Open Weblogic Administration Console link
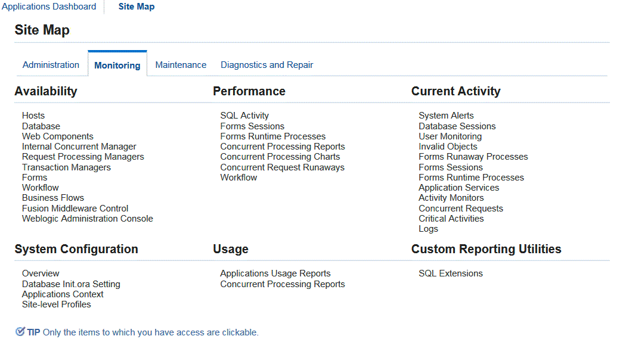The height and width of the screenshot is (364, 623). point(88,219)
